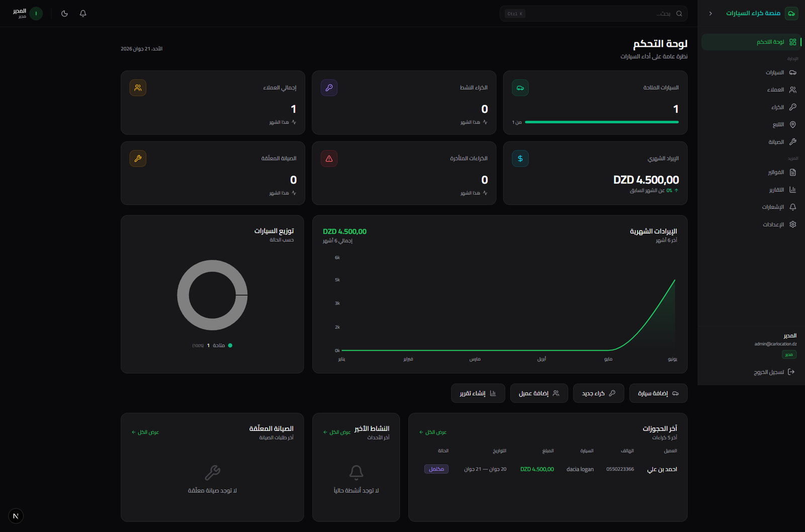This screenshot has height=532, width=805.
Task: Click the document icon for الفواتير
Action: click(793, 172)
